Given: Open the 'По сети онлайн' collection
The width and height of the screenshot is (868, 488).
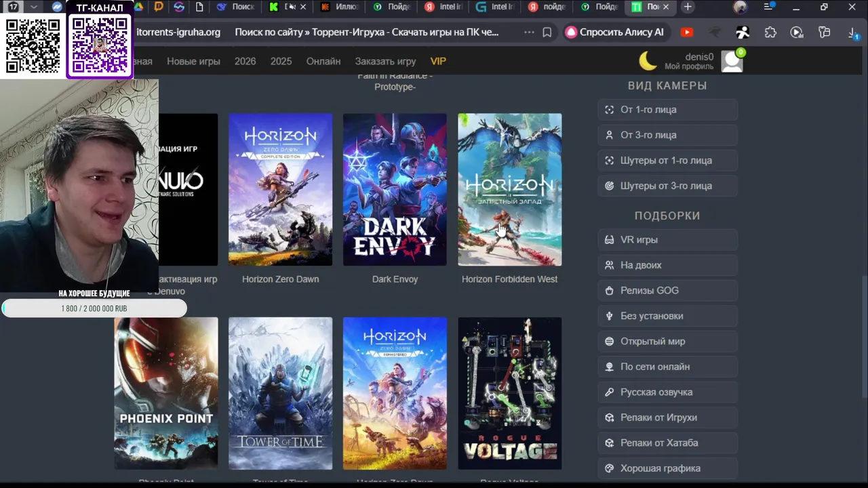Looking at the screenshot, I should click(x=667, y=367).
